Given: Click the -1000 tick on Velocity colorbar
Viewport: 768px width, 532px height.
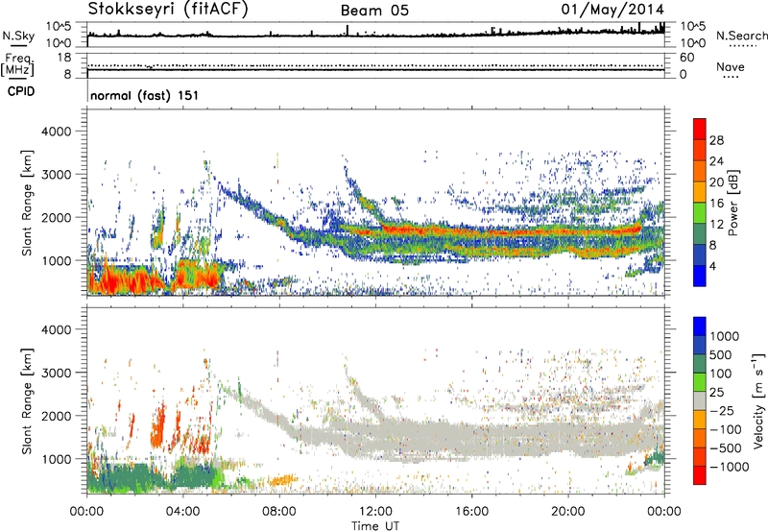Looking at the screenshot, I should click(729, 467).
